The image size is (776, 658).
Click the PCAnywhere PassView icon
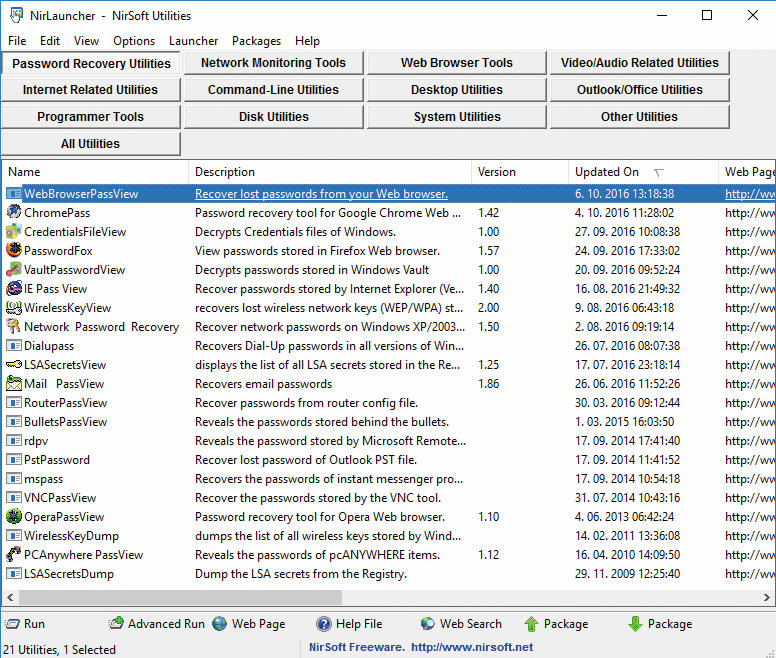click(14, 555)
